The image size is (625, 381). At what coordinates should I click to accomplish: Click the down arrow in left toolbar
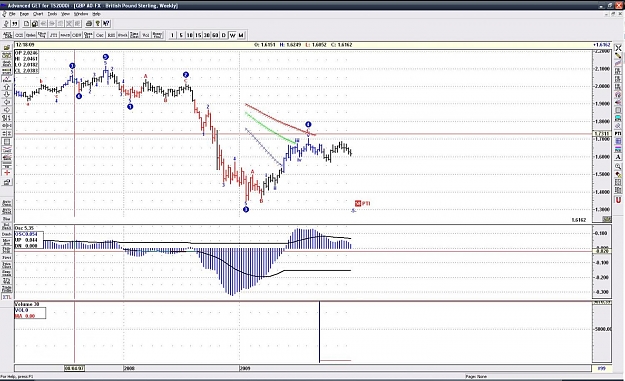[7, 94]
